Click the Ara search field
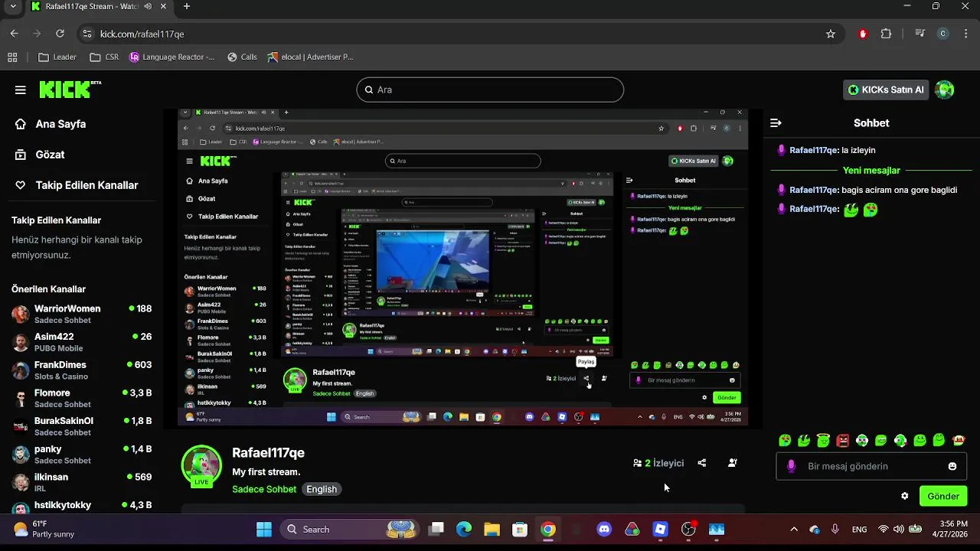Screen dimensions: 980x551 click(x=490, y=90)
